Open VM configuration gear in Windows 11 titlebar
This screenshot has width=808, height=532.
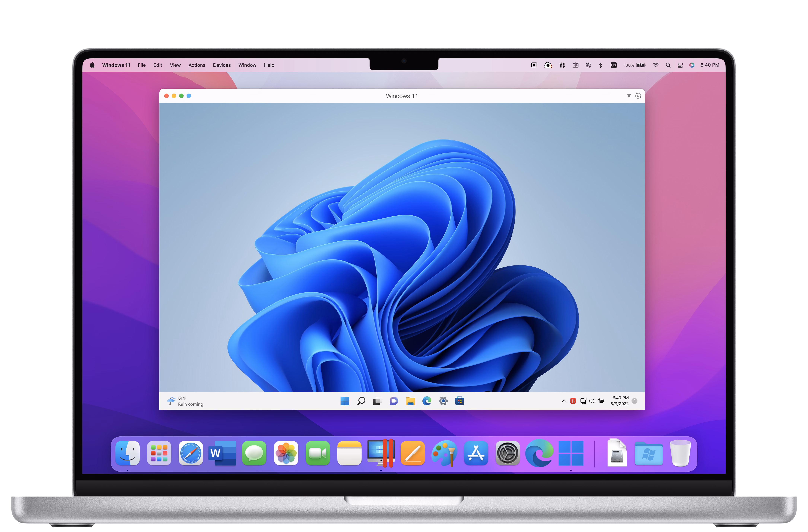(638, 96)
